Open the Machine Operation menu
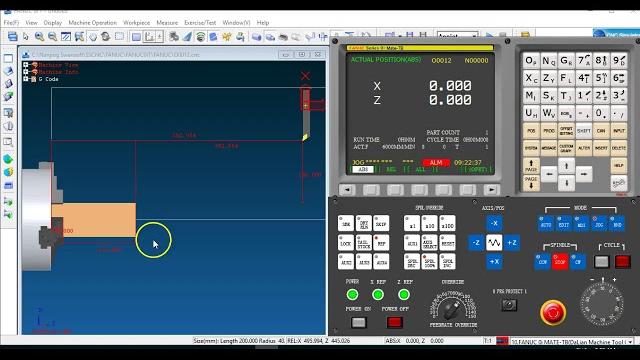Screen dimensions: 640x360 click(92, 23)
